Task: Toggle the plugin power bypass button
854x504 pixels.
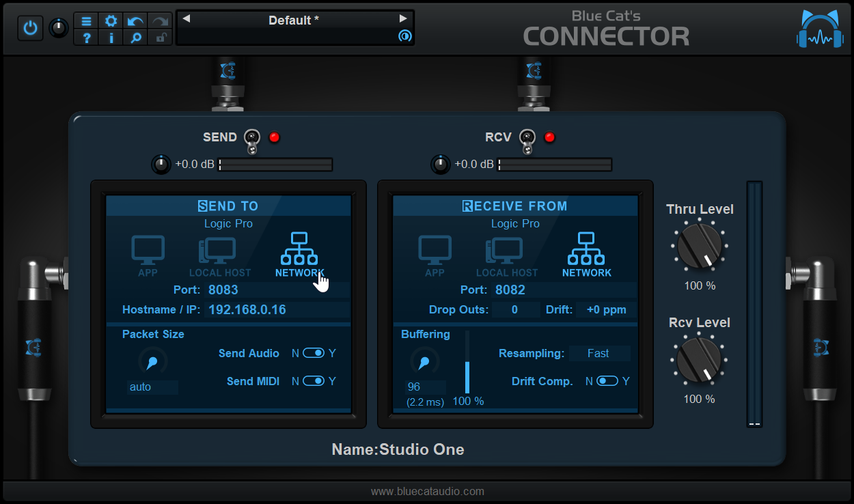Action: 30,28
